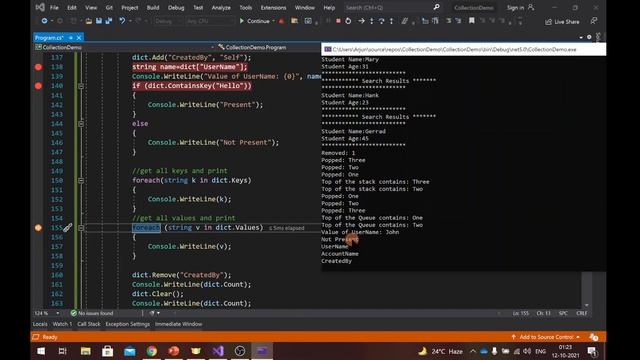Click the Navigate Backward icon
This screenshot has width=640, height=360.
click(44, 21)
